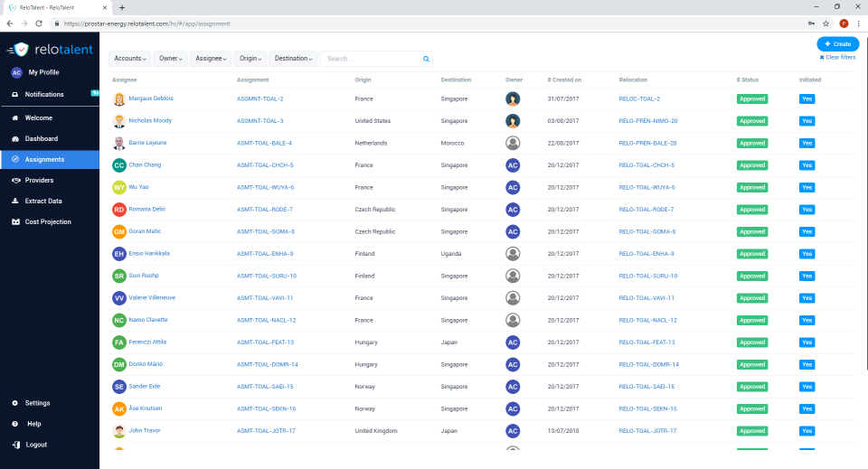
Task: Open Cost Projection page
Action: coord(50,221)
